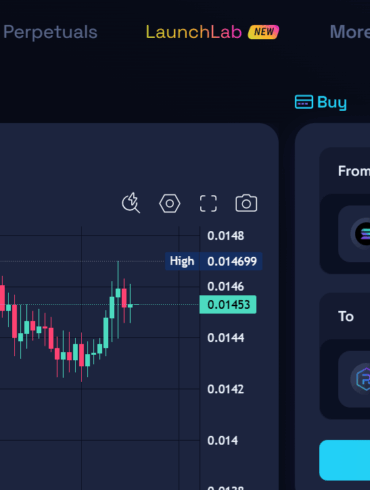Click the 0.0148 price axis label

click(226, 236)
